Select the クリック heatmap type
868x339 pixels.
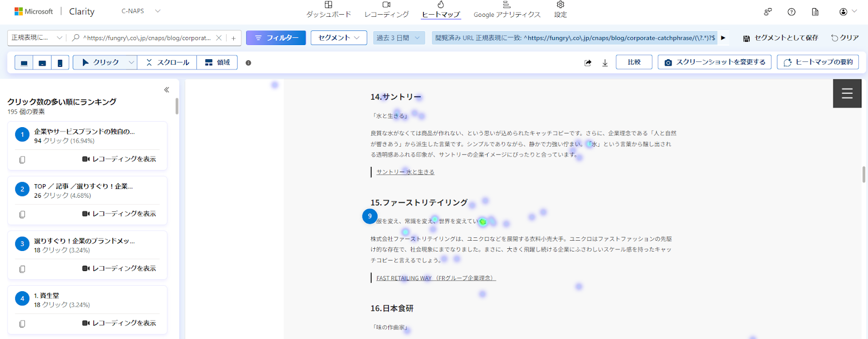point(100,62)
